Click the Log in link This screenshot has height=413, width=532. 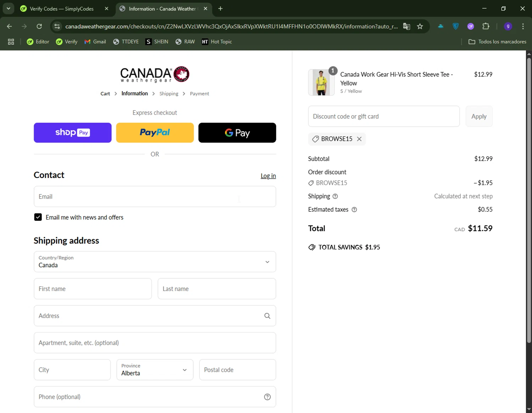tap(268, 176)
